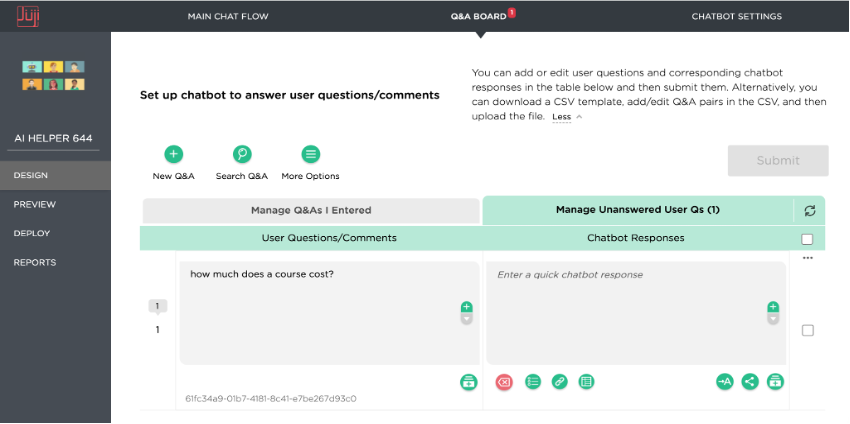Select Preview in the left sidebar

coord(35,204)
